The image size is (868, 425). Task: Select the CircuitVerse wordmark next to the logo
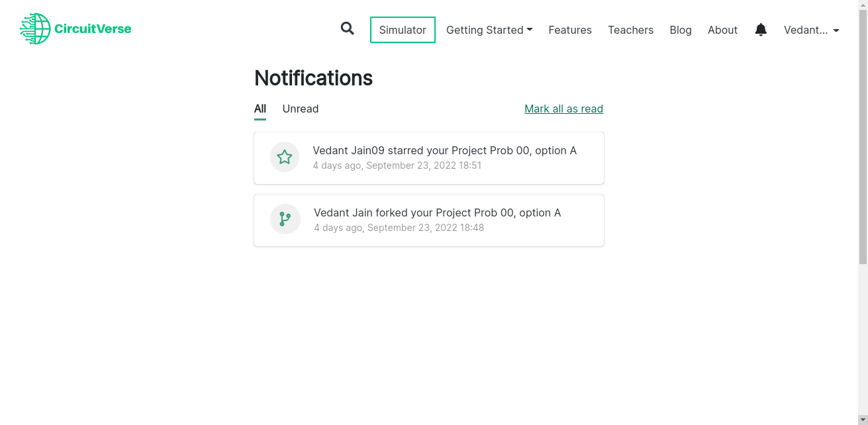coord(93,29)
